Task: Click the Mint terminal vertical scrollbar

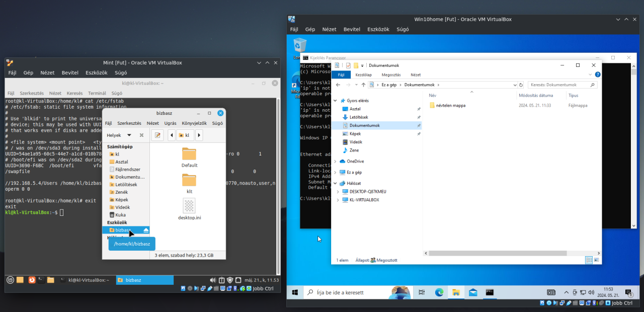Action: click(x=279, y=186)
